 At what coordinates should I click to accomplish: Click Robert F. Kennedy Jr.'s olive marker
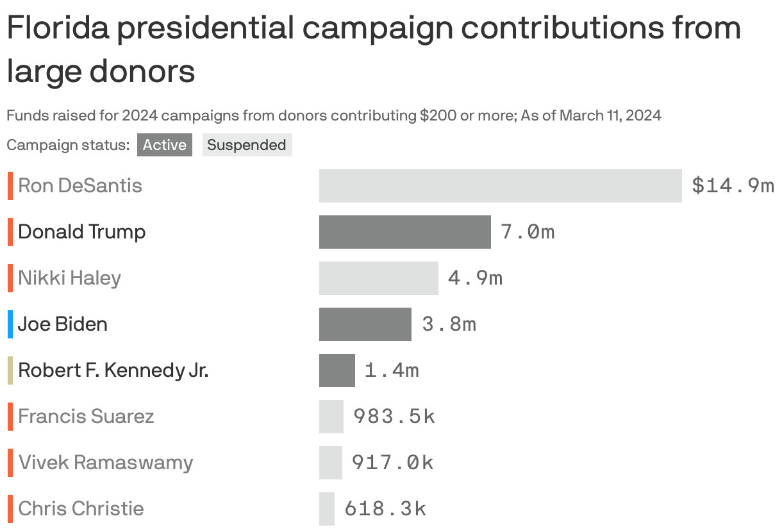[10, 370]
